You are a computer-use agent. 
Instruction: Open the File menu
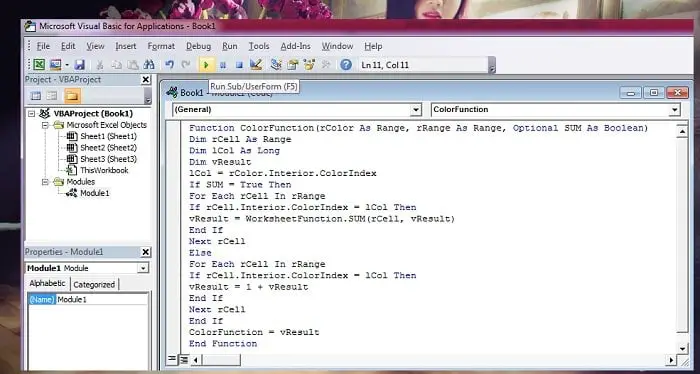click(43, 46)
